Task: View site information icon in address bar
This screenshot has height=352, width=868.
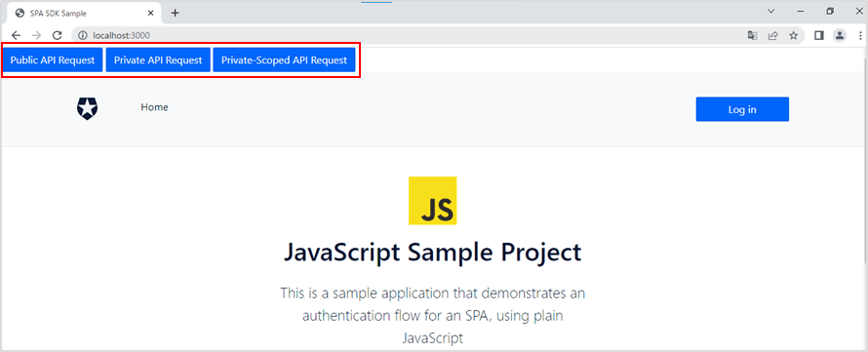Action: coord(83,35)
